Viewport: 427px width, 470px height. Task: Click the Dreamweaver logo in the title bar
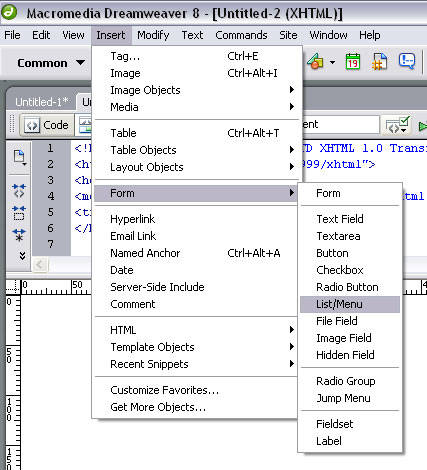point(9,12)
